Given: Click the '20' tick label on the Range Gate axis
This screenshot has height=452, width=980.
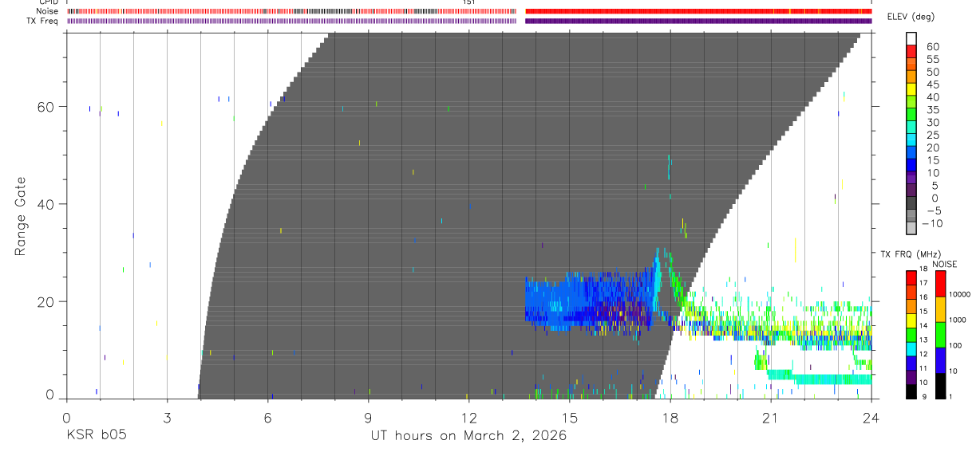Looking at the screenshot, I should (x=46, y=302).
